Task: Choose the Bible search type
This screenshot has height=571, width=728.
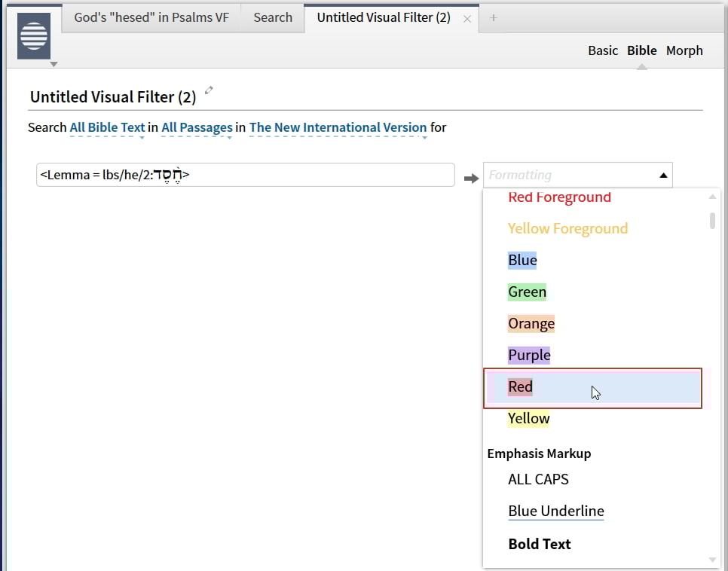Action: pyautogui.click(x=641, y=50)
